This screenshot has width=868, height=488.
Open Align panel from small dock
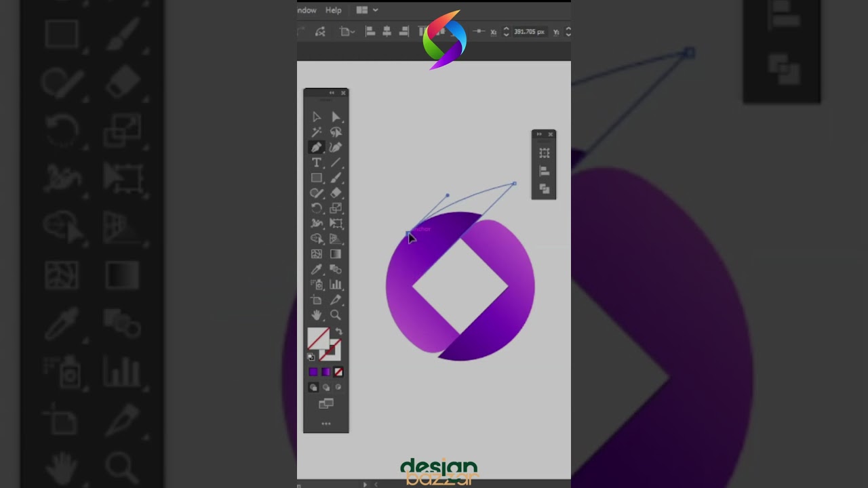click(544, 171)
